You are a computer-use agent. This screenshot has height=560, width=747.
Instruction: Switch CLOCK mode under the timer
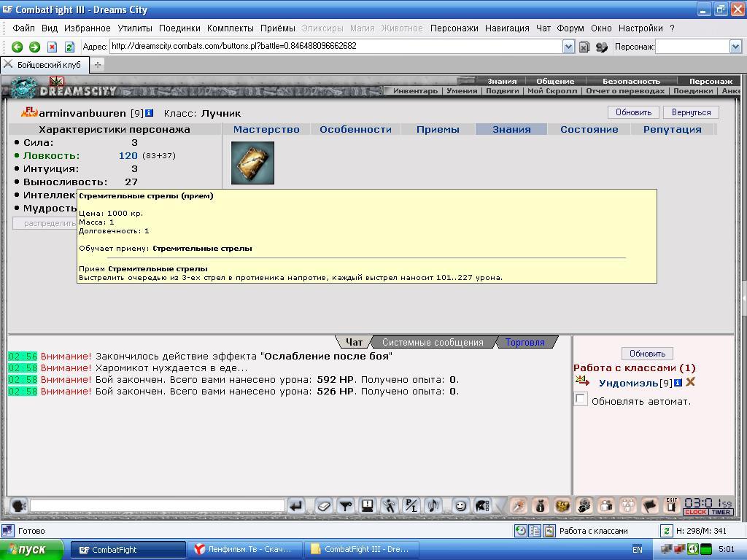point(695,512)
